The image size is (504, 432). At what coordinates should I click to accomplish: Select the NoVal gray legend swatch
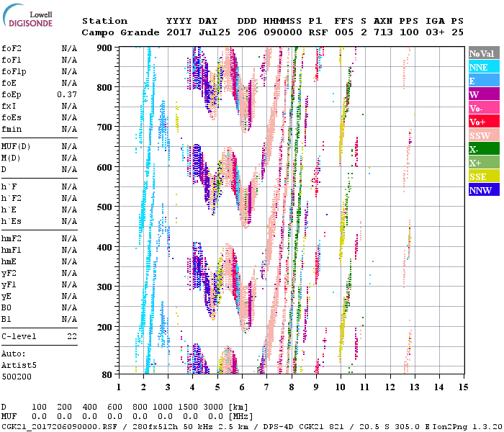tap(483, 53)
